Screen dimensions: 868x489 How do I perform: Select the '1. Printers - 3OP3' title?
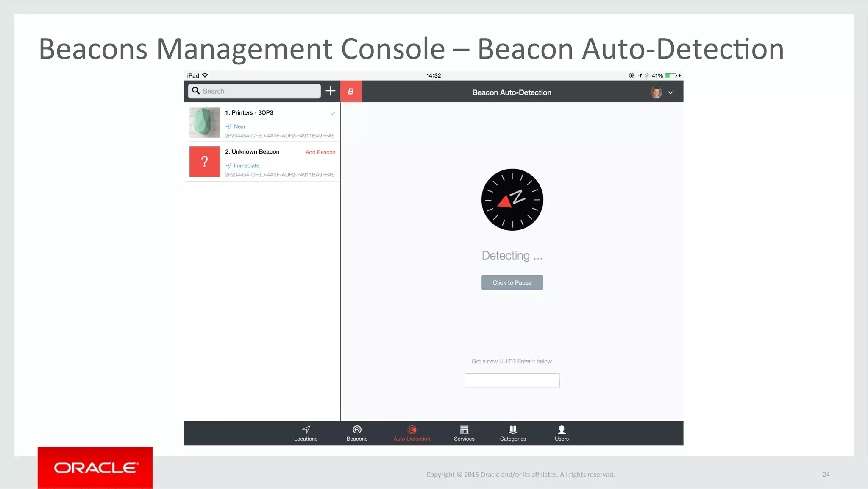tap(249, 112)
